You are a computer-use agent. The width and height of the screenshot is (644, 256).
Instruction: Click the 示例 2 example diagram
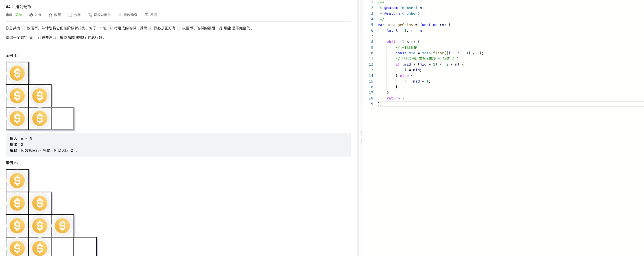[51, 212]
